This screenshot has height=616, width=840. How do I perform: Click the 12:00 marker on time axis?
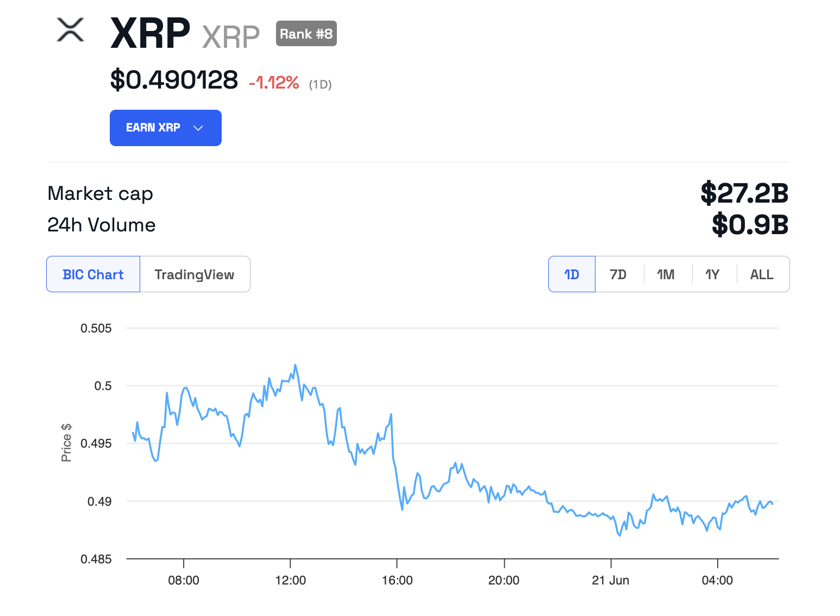pos(290,580)
